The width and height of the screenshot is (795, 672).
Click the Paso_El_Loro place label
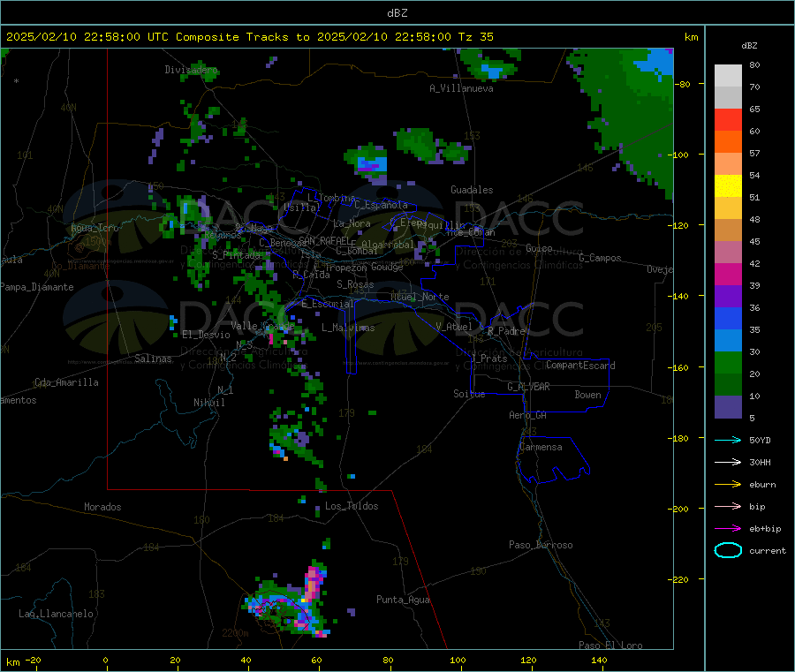click(610, 646)
